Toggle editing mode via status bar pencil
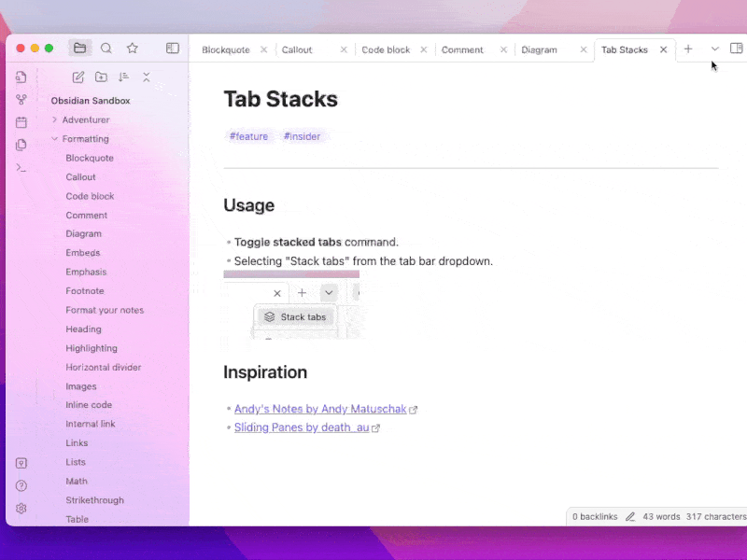 630,517
